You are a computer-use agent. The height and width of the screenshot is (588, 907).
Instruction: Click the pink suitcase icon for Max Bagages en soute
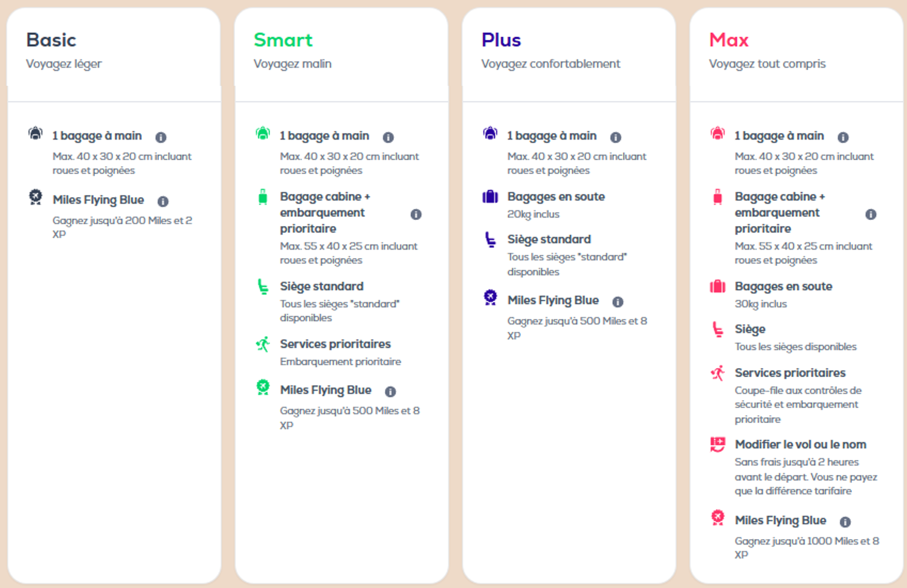(717, 286)
